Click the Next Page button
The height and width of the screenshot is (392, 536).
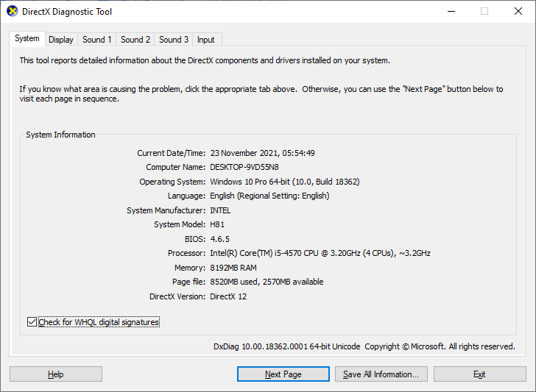(283, 374)
